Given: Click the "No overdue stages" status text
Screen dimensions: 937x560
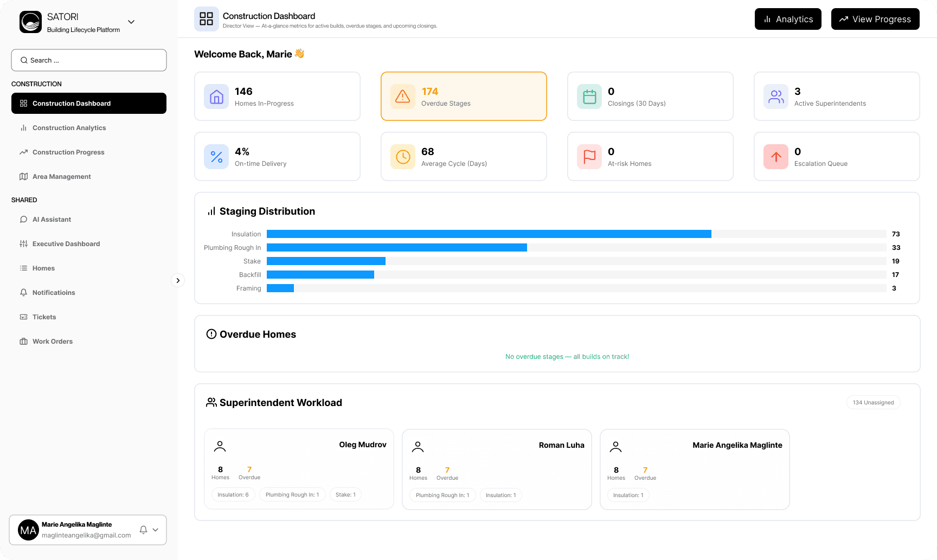Looking at the screenshot, I should click(567, 357).
